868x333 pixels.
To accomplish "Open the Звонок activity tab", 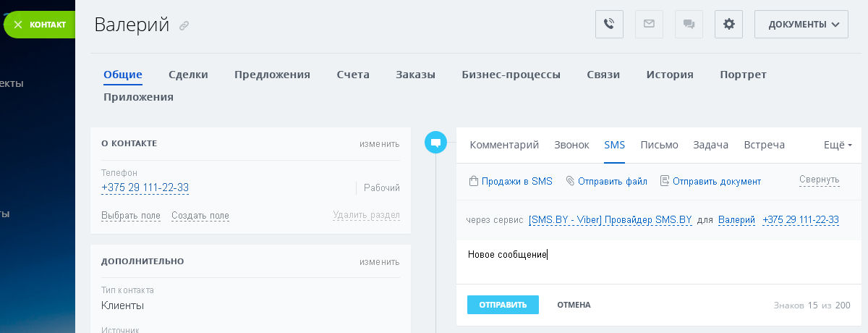I will click(x=571, y=145).
